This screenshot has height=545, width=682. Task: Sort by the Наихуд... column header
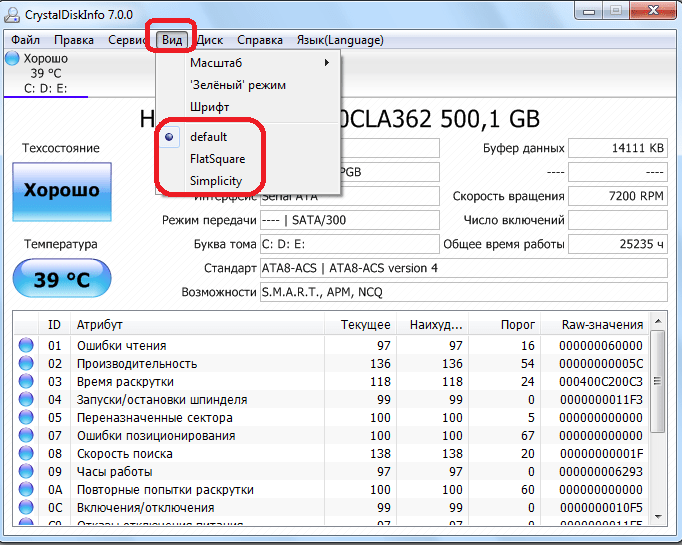pos(432,324)
